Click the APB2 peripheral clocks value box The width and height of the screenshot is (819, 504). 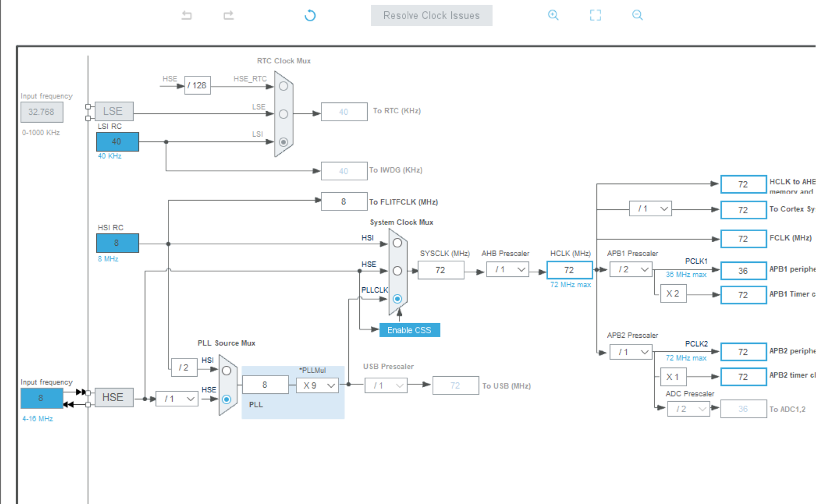click(x=744, y=352)
